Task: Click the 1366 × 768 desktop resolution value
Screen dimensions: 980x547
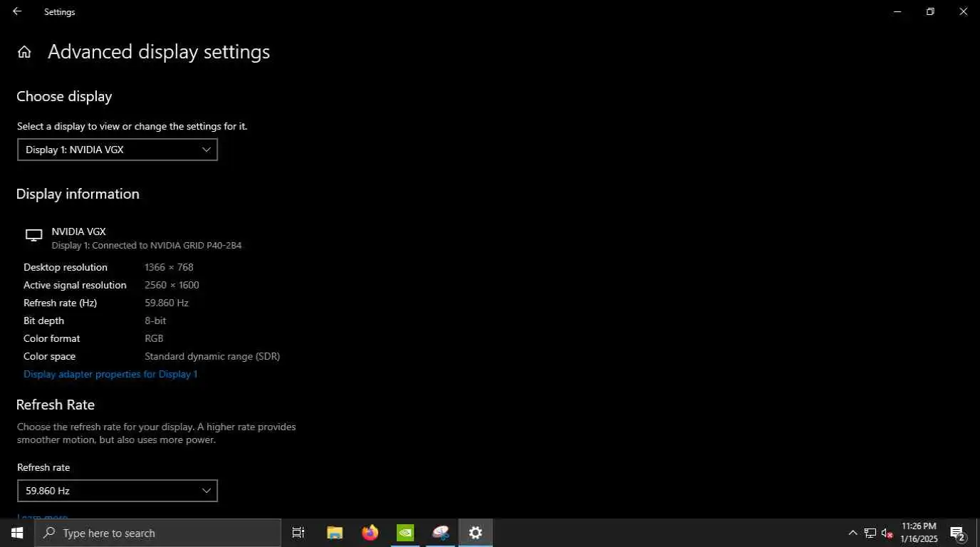Action: coord(169,267)
